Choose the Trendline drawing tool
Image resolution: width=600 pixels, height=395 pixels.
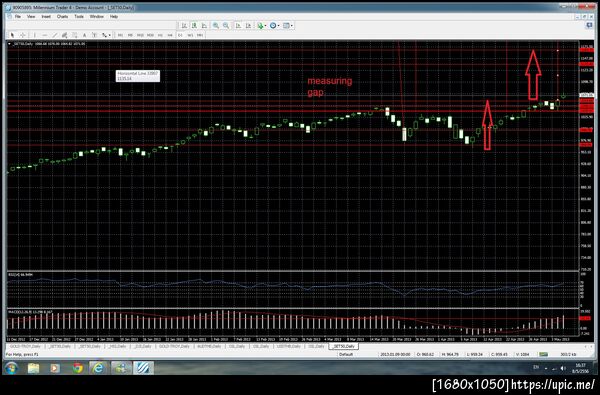[x=55, y=35]
